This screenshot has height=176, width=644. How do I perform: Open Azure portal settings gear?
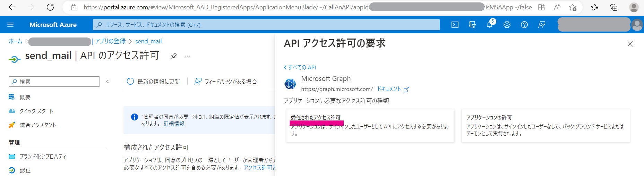[507, 25]
